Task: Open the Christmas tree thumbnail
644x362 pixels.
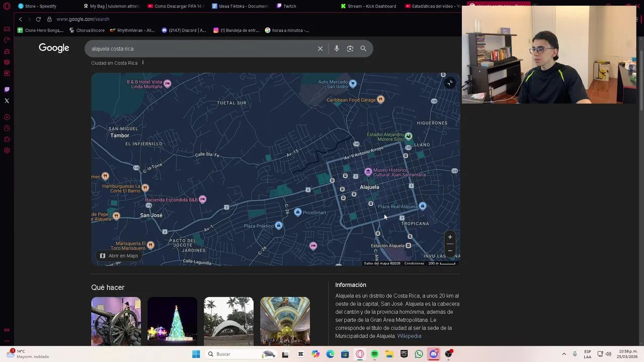Action: click(x=172, y=321)
